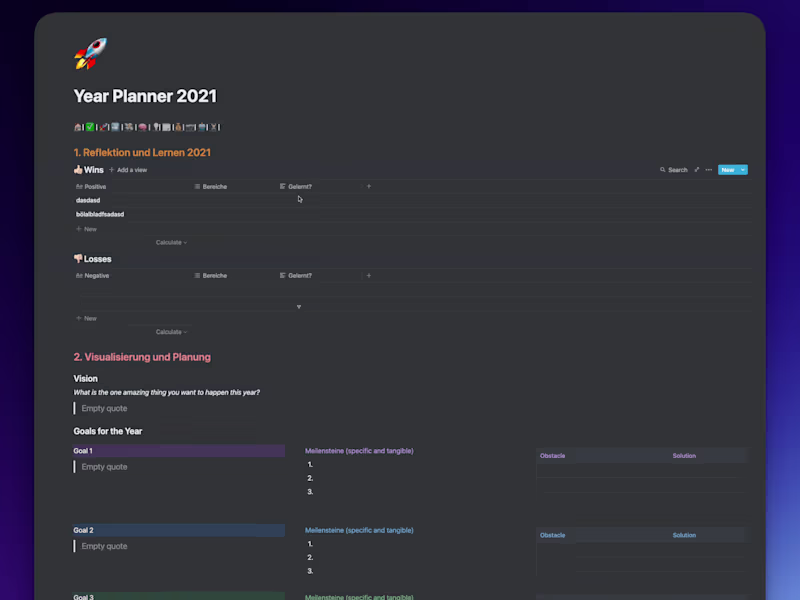This screenshot has width=800, height=600.
Task: Click the thumbs-down icon next to Losses
Action: pyautogui.click(x=78, y=259)
